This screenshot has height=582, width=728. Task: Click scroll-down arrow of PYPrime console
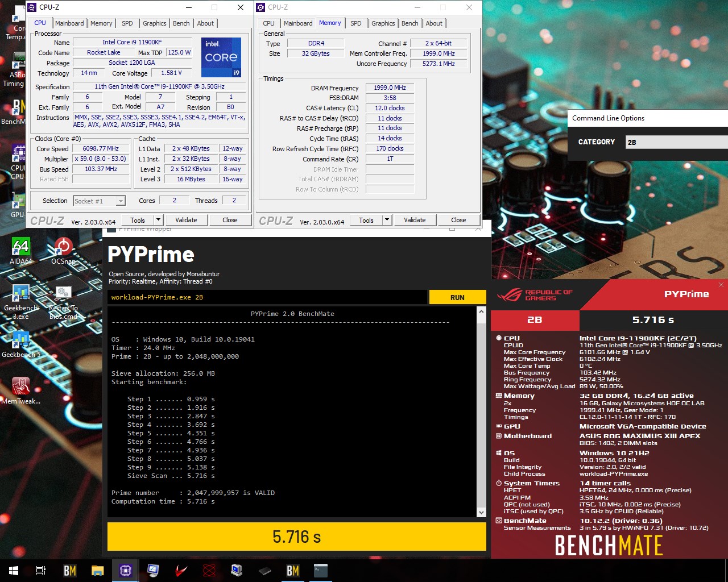coord(481,512)
